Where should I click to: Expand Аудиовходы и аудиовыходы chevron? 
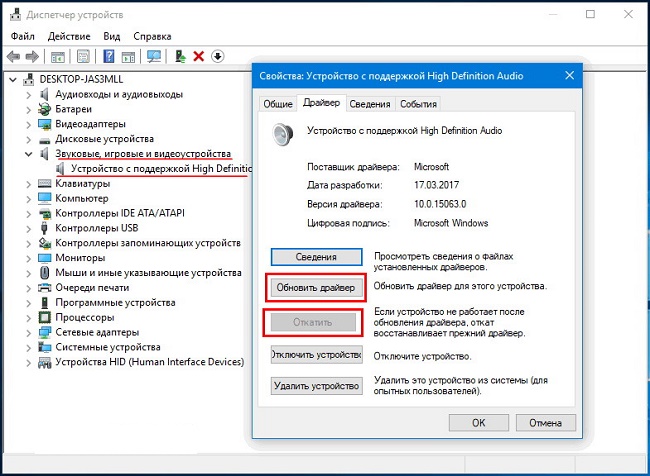(x=29, y=95)
